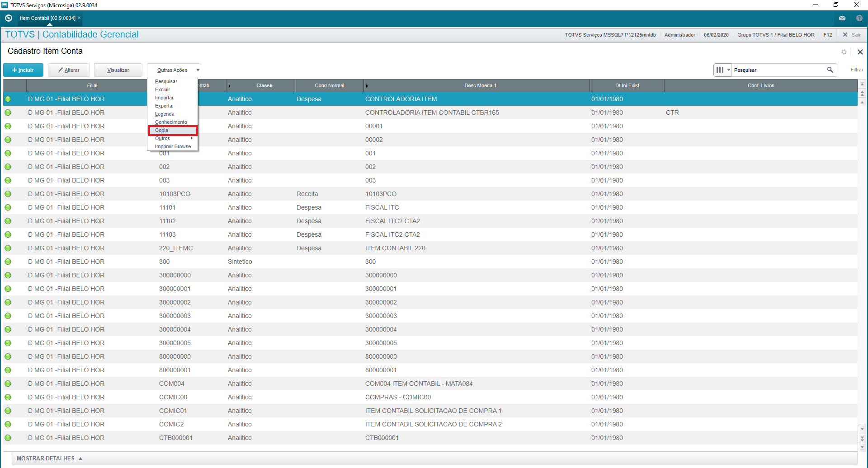Expand the Outros submenu
This screenshot has height=468, width=868.
coord(173,139)
